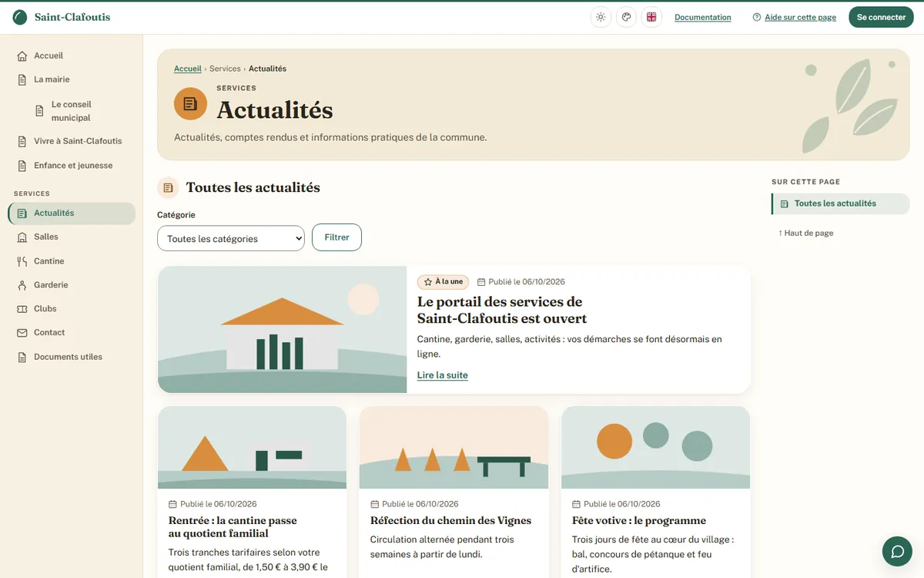Viewport: 924px width, 578px height.
Task: Open the Documentation link
Action: pyautogui.click(x=703, y=17)
